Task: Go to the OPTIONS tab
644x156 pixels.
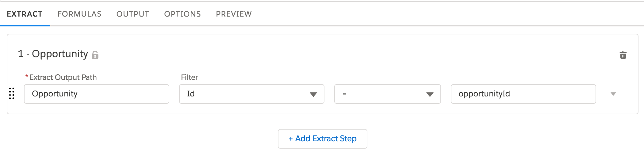Action: (x=182, y=14)
